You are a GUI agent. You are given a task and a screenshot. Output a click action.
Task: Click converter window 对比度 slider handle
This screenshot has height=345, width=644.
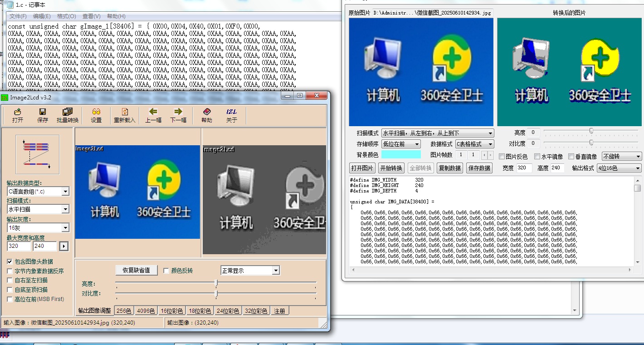591,143
